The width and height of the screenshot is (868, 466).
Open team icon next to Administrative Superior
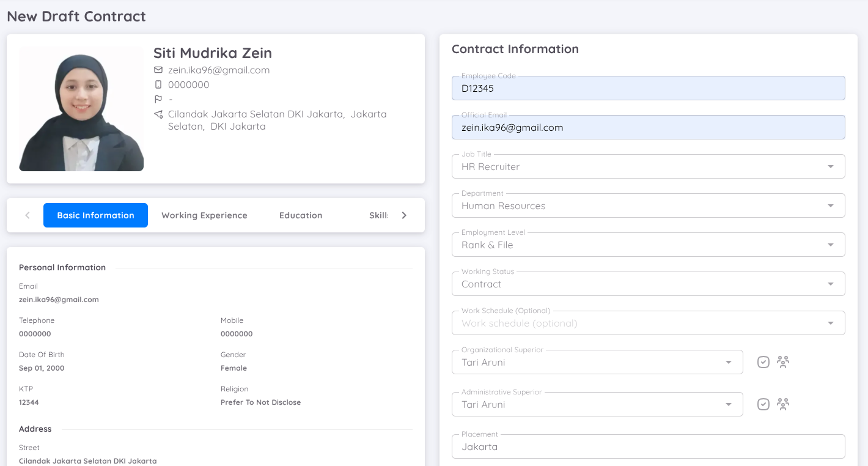tap(782, 404)
